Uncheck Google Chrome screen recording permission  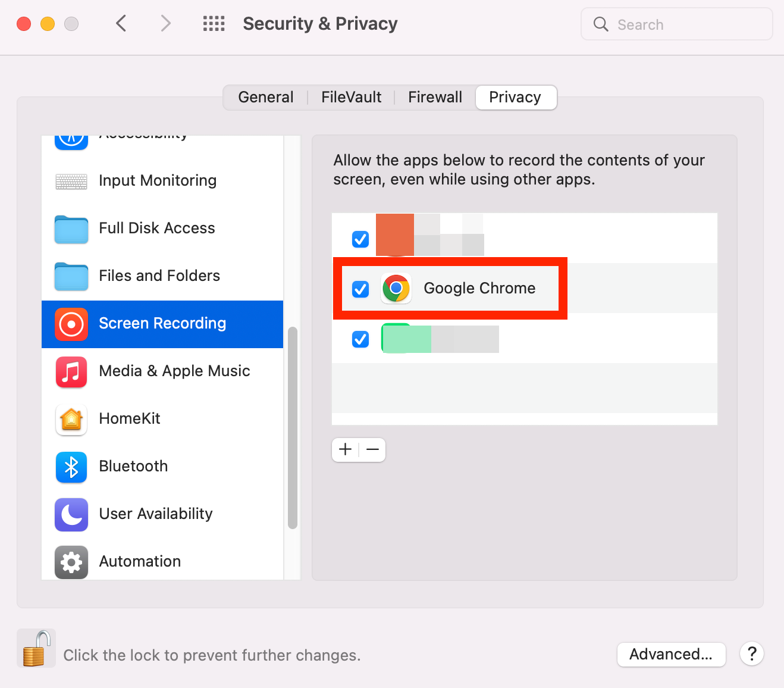coord(360,289)
